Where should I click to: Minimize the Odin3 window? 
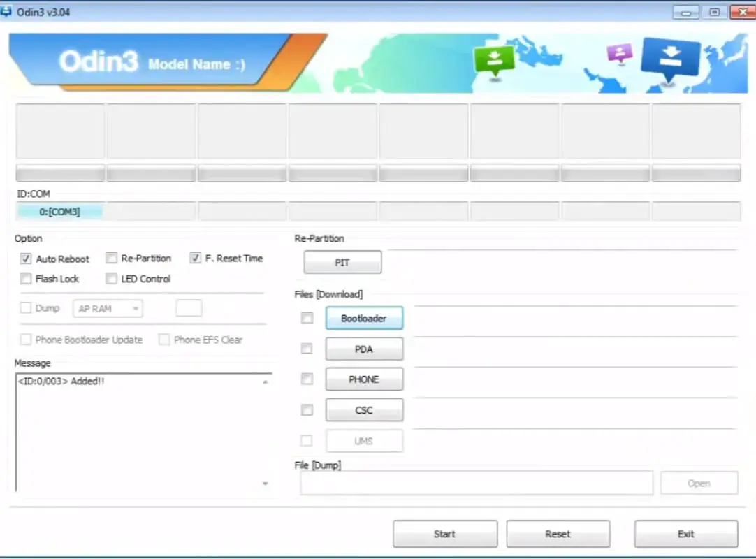[x=685, y=13]
